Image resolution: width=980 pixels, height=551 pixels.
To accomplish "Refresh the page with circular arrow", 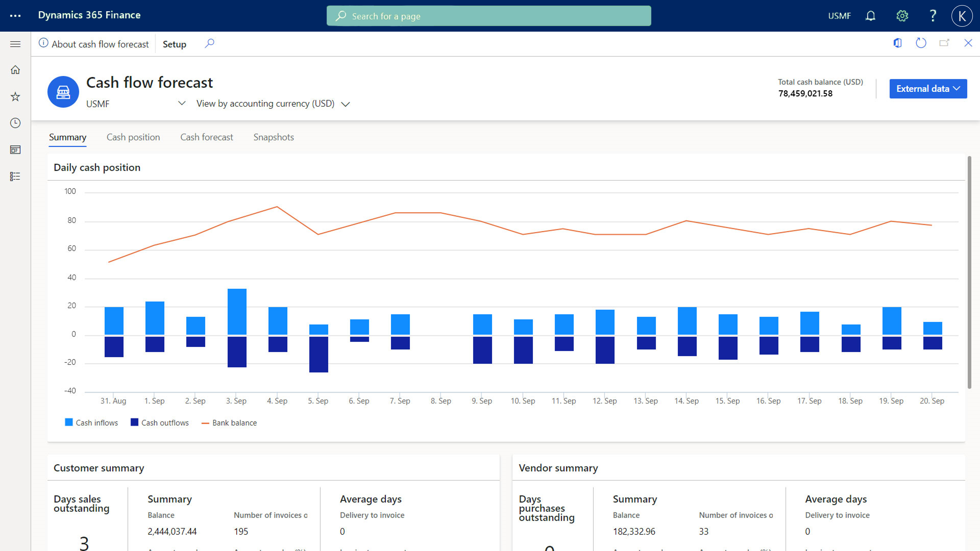I will (x=921, y=43).
